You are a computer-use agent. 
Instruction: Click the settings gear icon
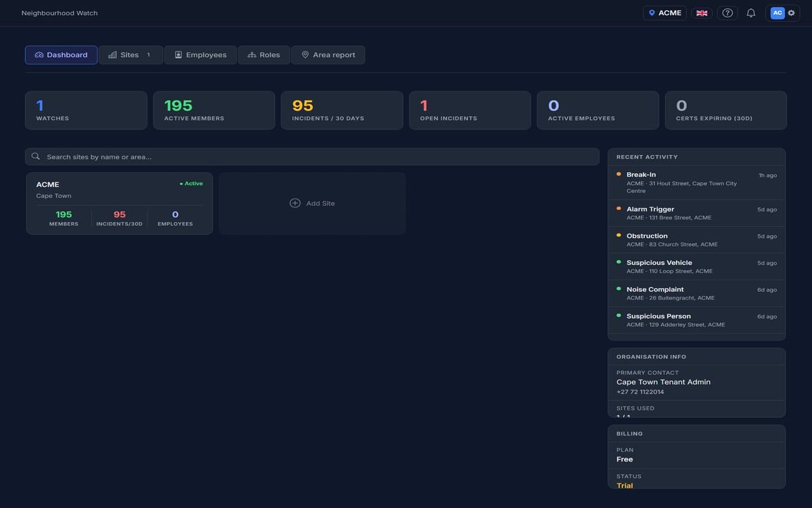(x=791, y=13)
